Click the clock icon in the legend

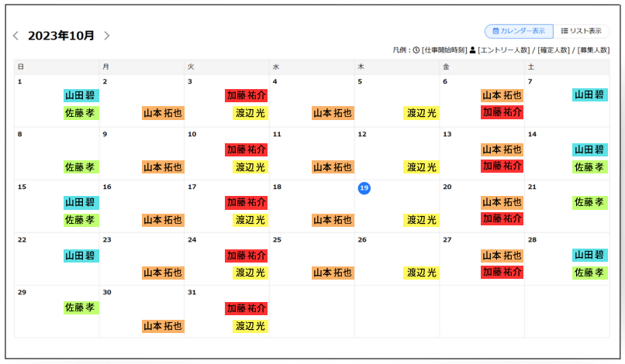tap(416, 50)
